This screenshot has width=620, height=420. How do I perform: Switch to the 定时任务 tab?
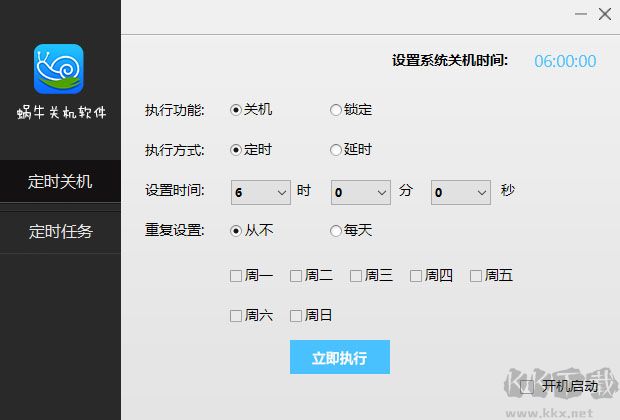[60, 231]
